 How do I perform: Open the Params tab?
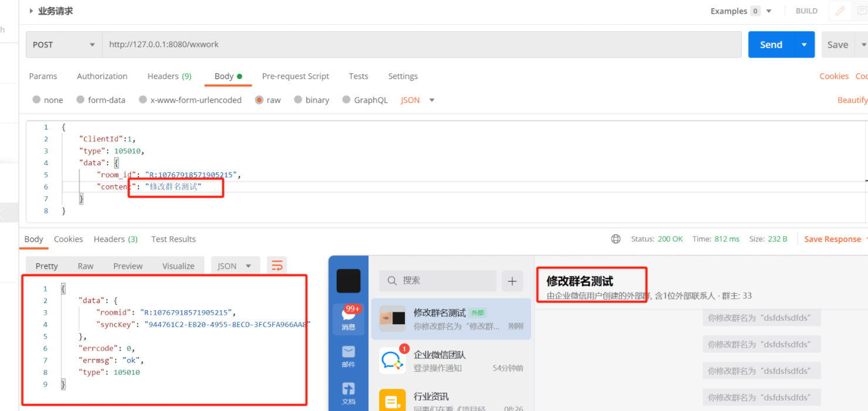pyautogui.click(x=43, y=76)
